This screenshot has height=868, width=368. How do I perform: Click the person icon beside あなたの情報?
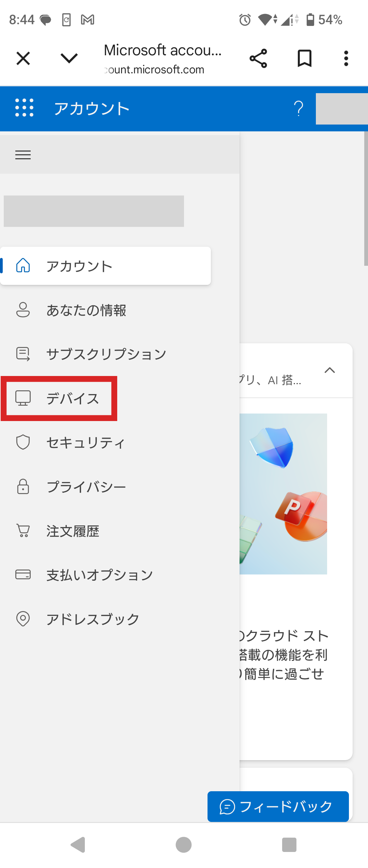[23, 310]
